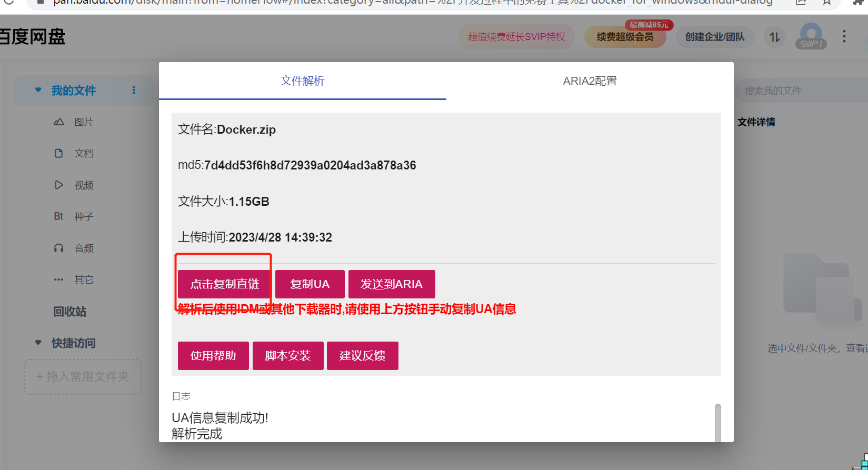868x470 pixels.
Task: Click the 解析完成 log line
Action: point(197,434)
